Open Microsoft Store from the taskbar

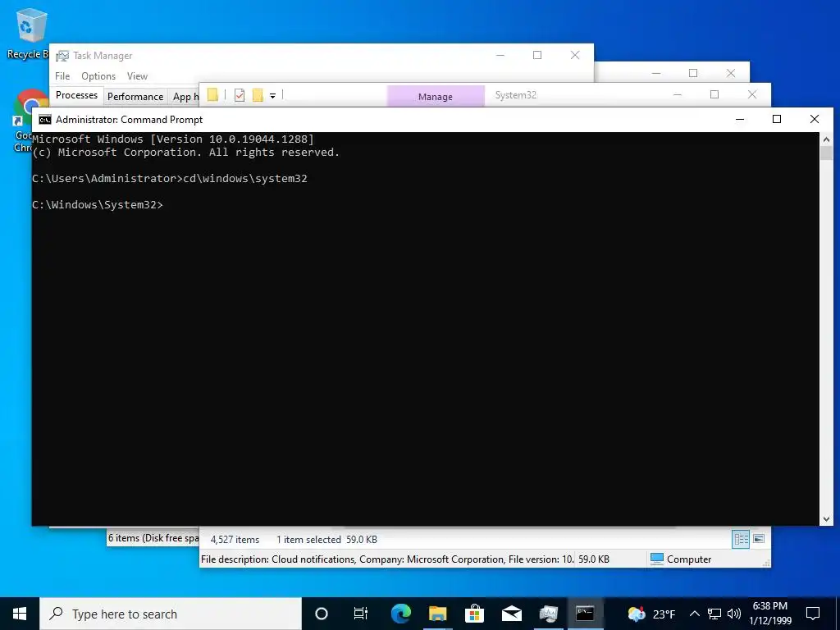tap(475, 614)
